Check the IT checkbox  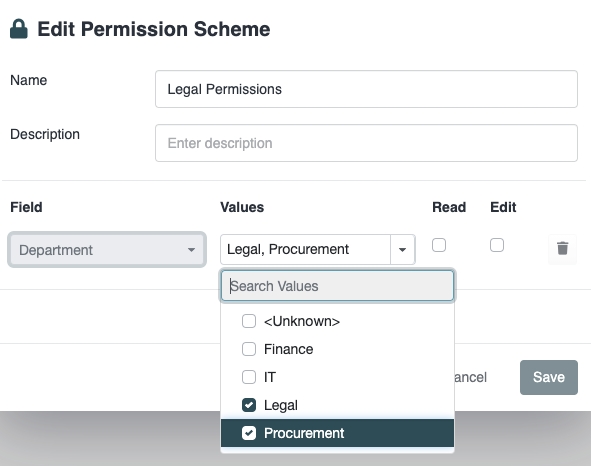tap(249, 377)
